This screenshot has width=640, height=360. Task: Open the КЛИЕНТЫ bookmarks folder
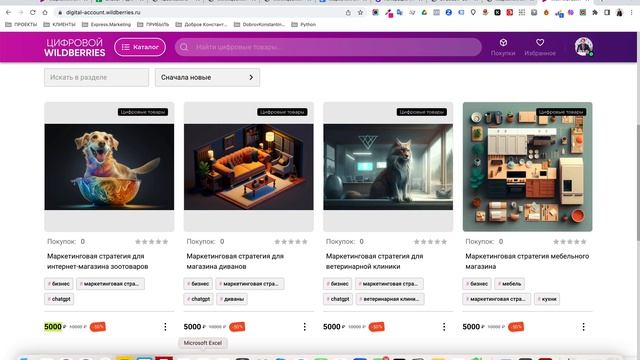click(x=60, y=24)
